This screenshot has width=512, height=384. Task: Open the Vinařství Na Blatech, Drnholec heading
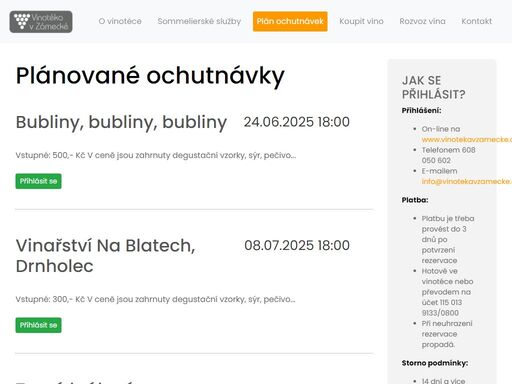[x=105, y=256]
